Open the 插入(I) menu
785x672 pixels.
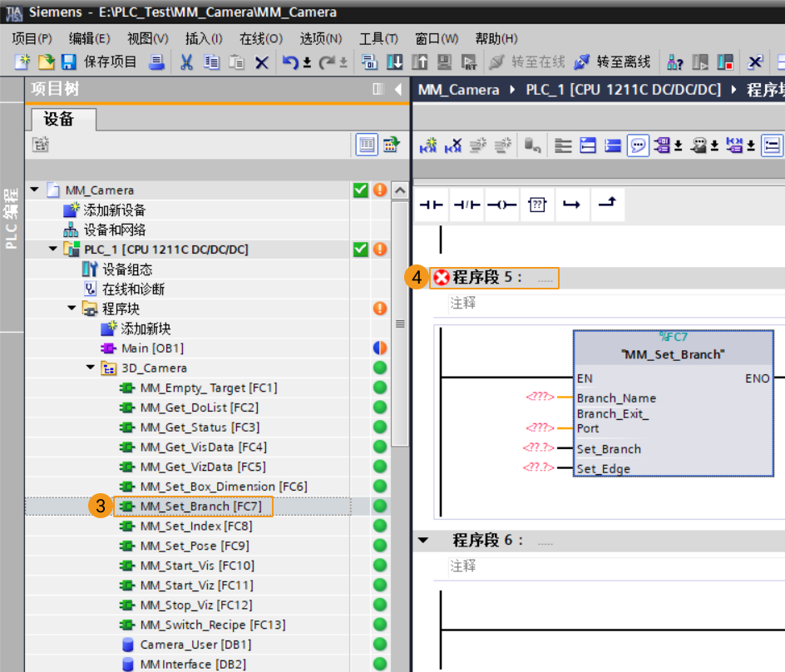click(204, 38)
